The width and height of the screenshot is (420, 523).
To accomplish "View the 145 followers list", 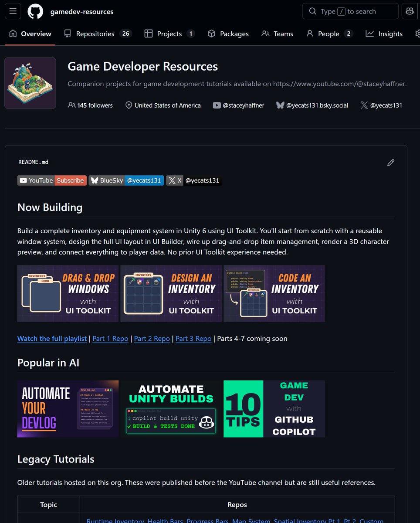I will [91, 105].
